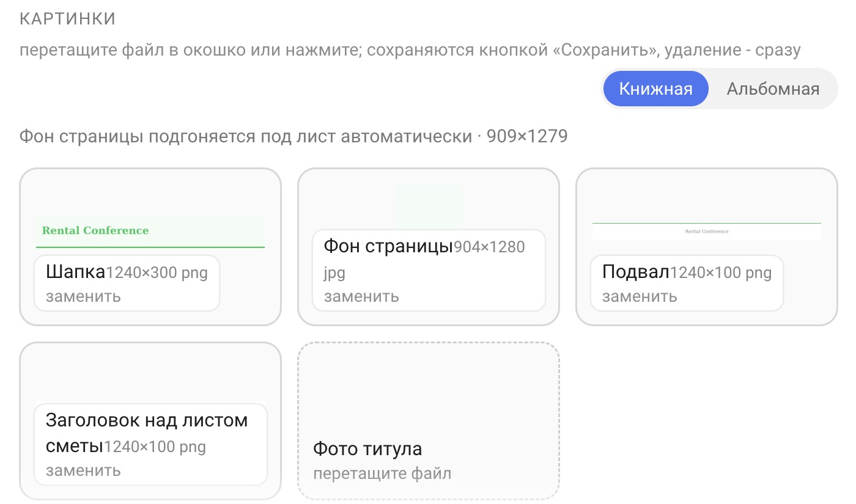Click the instruction text starting "перетащите файл в окошко"

(410, 50)
